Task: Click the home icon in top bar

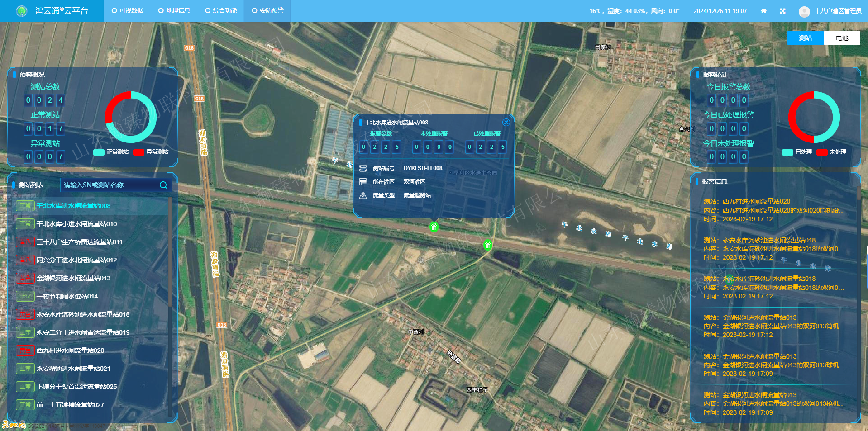Action: coord(763,11)
